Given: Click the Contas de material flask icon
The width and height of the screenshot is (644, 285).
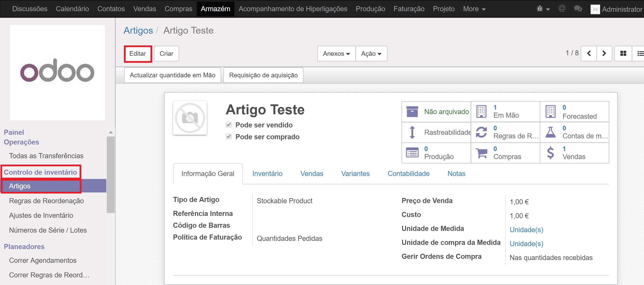Looking at the screenshot, I should click(x=550, y=132).
